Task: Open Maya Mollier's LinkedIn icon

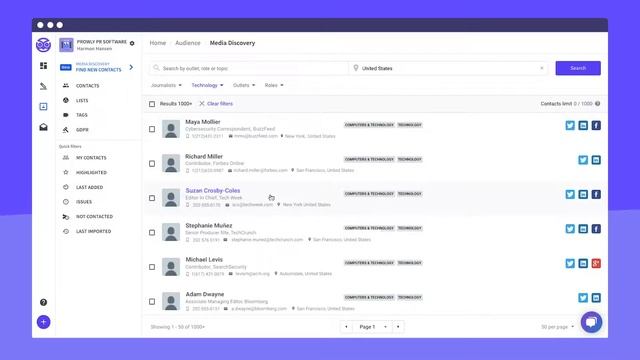Action: coord(583,125)
